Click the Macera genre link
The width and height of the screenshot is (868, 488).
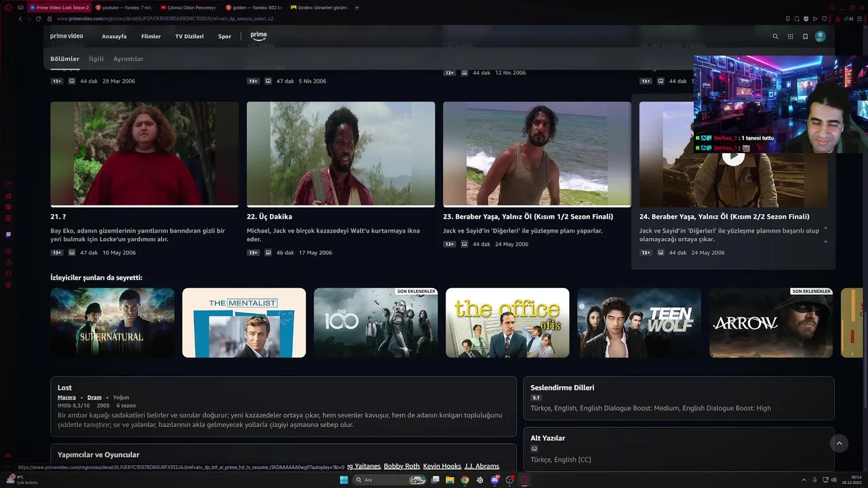[66, 397]
